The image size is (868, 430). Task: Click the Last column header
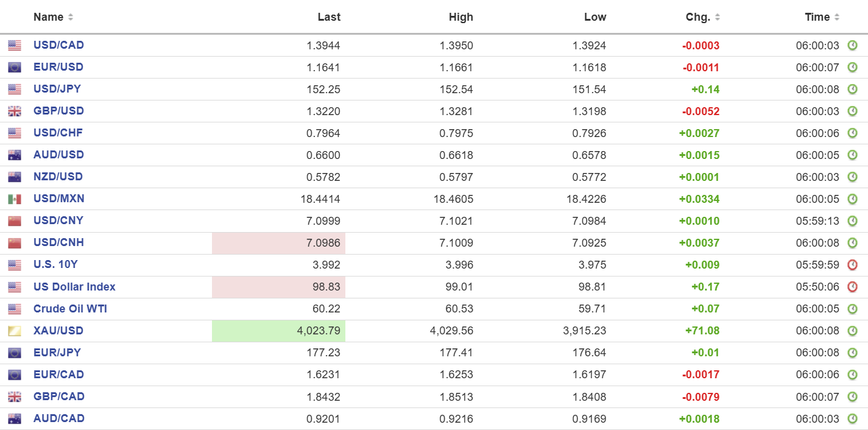329,17
